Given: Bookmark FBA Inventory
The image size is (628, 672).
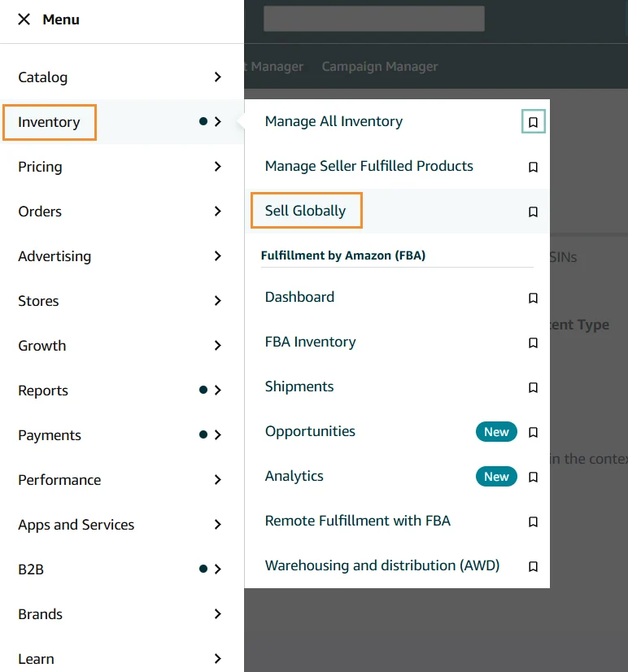Looking at the screenshot, I should coord(534,343).
